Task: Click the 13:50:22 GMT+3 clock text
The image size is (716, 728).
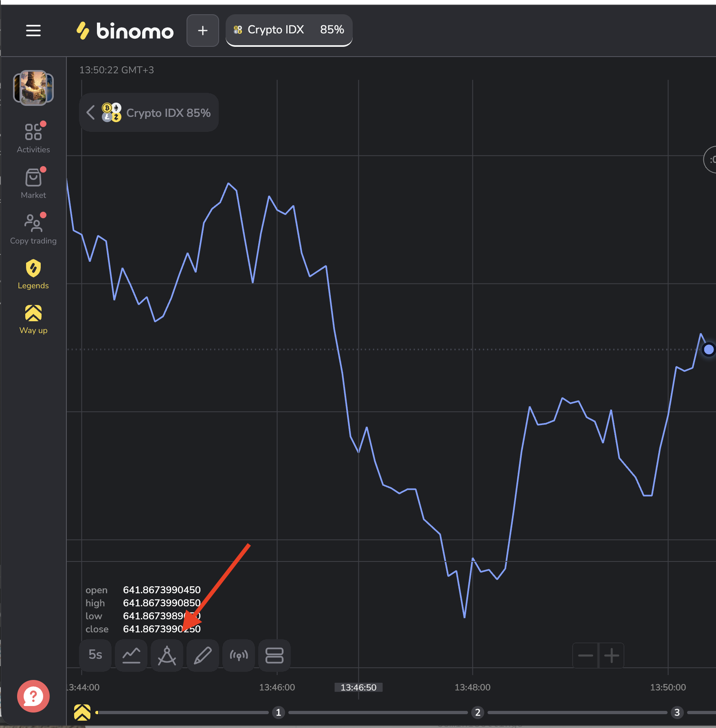Action: point(116,70)
